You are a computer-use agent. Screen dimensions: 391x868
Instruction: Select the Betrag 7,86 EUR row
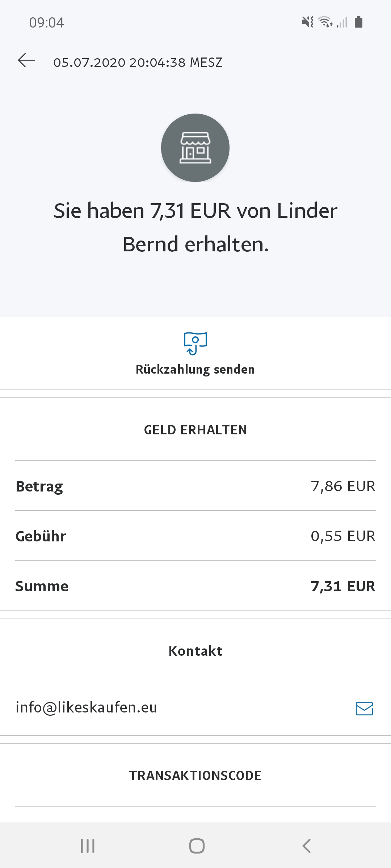(195, 486)
